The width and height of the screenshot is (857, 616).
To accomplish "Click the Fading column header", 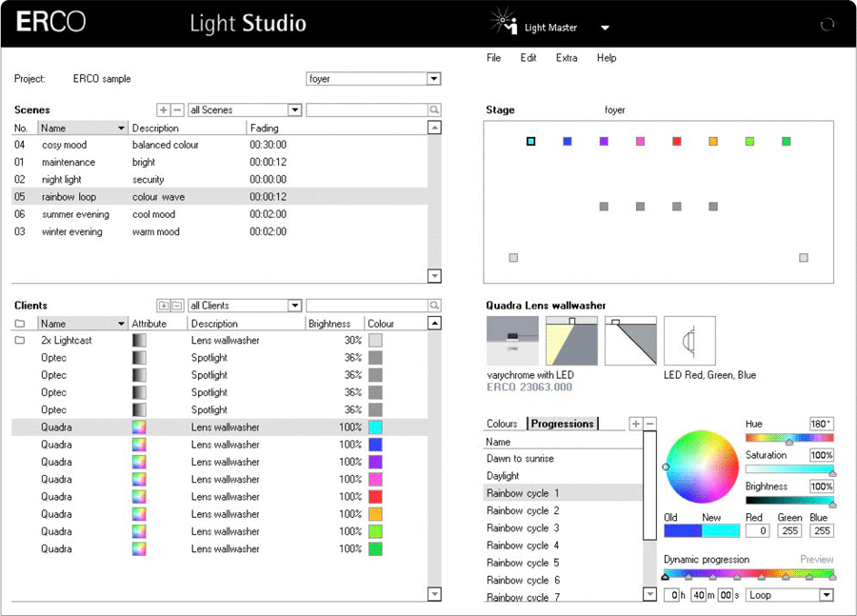I will click(265, 128).
